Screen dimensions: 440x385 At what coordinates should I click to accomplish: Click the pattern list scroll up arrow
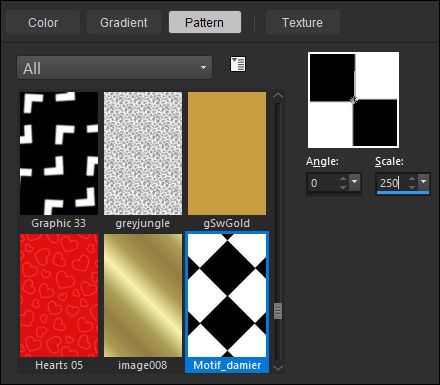(278, 96)
